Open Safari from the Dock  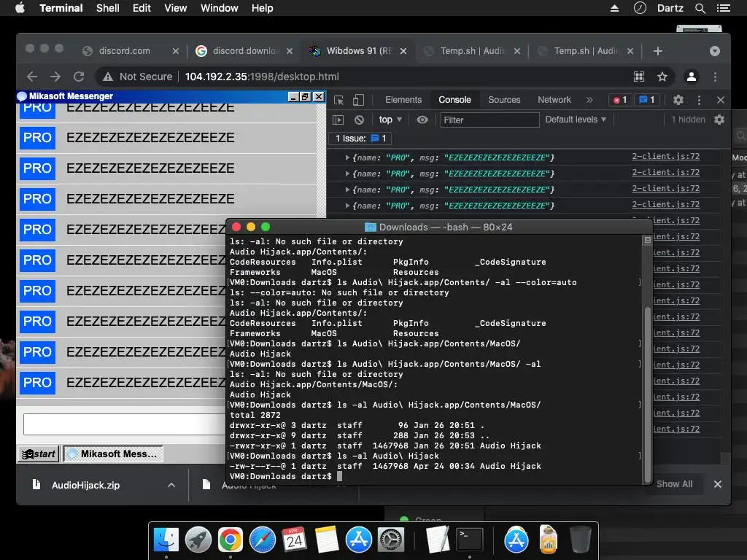click(263, 540)
